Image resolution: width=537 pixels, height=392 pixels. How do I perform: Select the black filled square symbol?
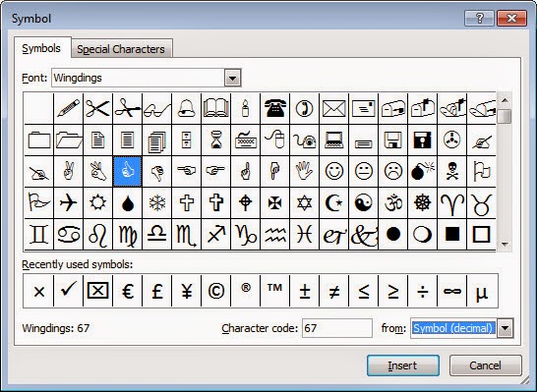(451, 235)
